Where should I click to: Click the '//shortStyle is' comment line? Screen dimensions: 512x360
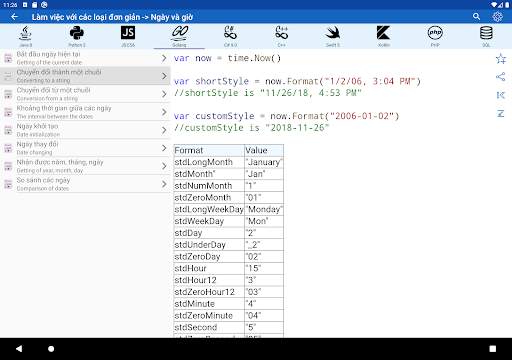click(x=268, y=93)
